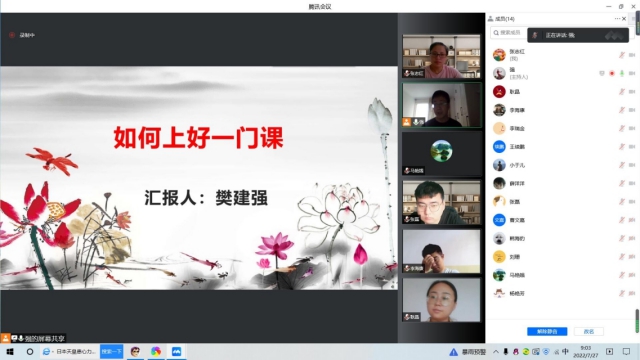Open the cartoon face app in taskbar
The width and height of the screenshot is (640, 360).
pyautogui.click(x=136, y=351)
